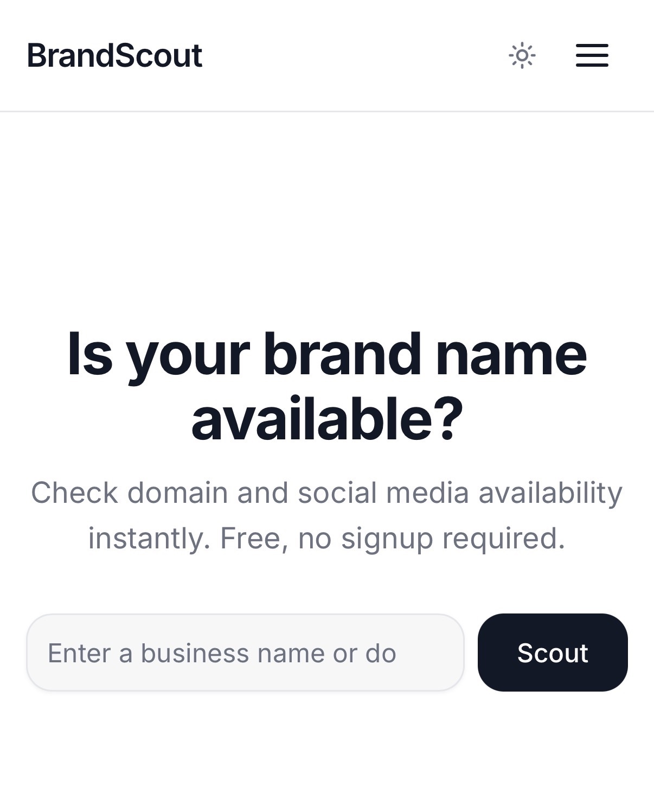Show navigation options from the header menu
Screen dimensions: 654x812
[x=592, y=55]
